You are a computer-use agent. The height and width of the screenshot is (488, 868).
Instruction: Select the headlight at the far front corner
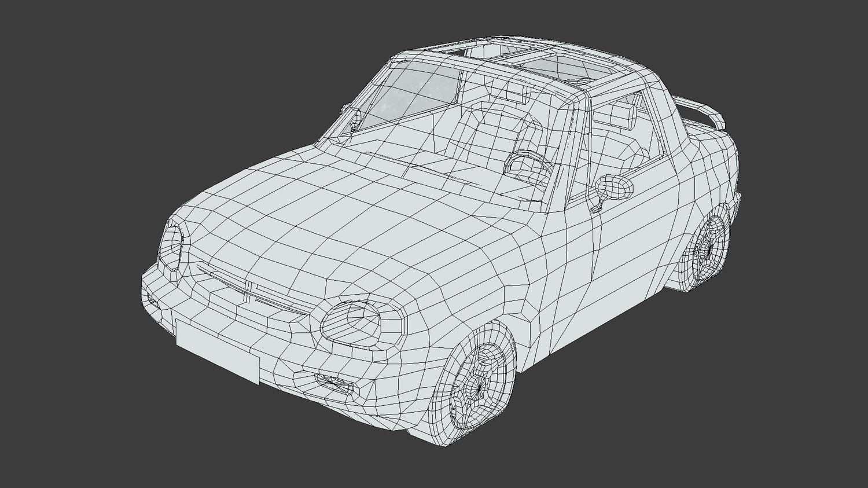pyautogui.click(x=172, y=247)
